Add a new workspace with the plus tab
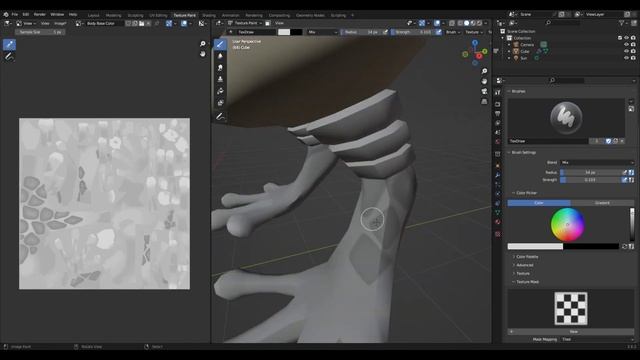 (353, 16)
